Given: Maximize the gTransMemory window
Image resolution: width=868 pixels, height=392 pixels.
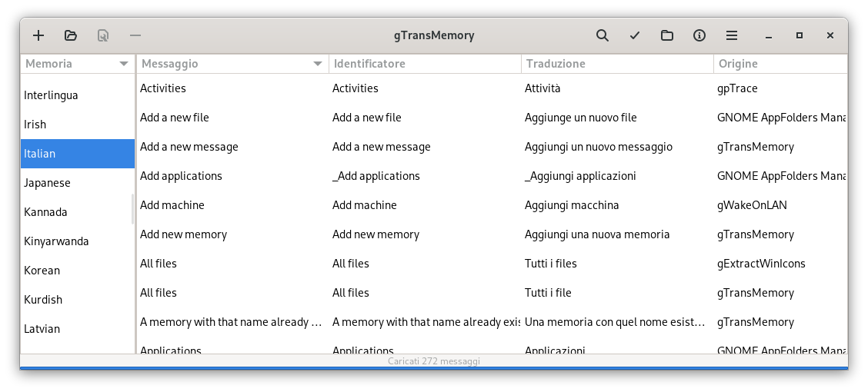Looking at the screenshot, I should click(x=800, y=35).
